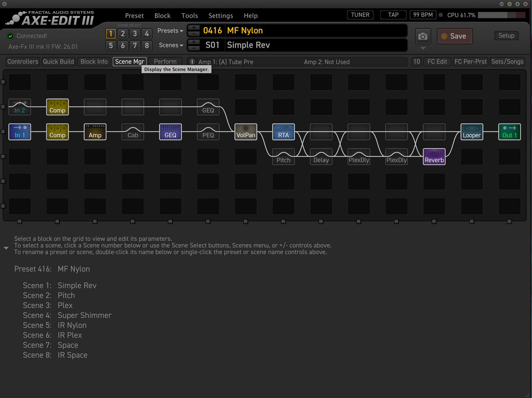The image size is (532, 398).
Task: Select scene 5 button
Action: pos(111,46)
